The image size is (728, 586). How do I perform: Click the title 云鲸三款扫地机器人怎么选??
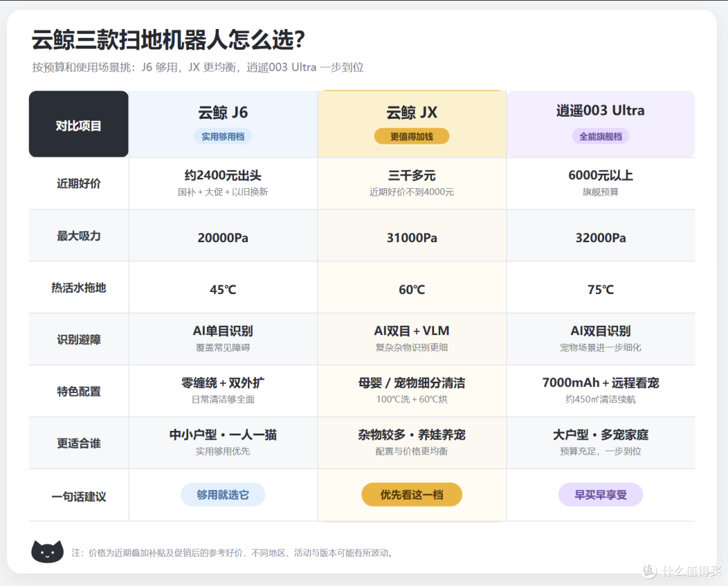tap(168, 40)
